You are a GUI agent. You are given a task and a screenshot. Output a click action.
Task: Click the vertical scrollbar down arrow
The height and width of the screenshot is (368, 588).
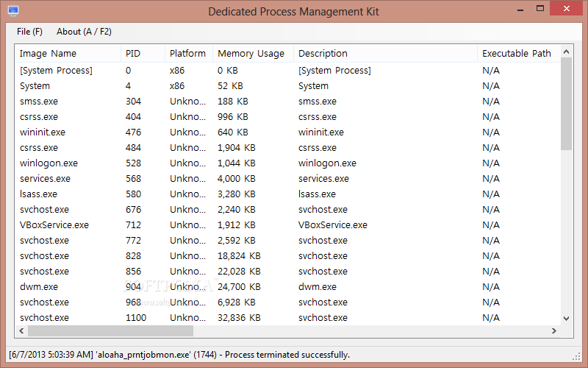point(566,319)
